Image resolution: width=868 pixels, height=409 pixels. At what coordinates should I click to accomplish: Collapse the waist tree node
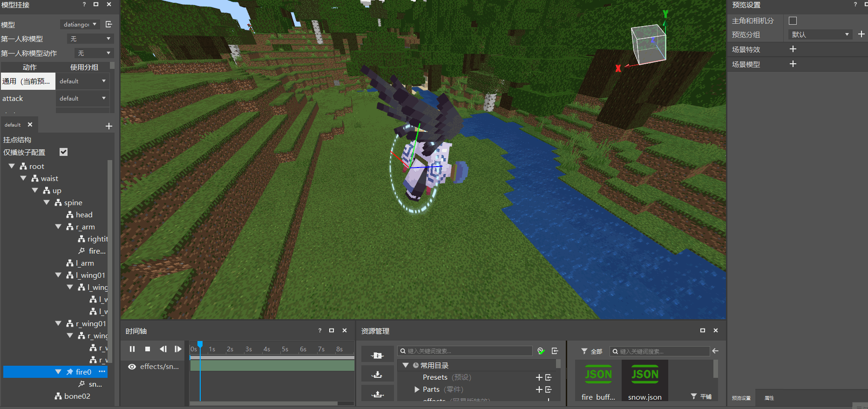pyautogui.click(x=23, y=178)
